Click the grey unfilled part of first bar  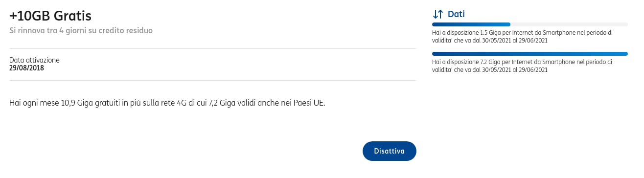pyautogui.click(x=569, y=24)
